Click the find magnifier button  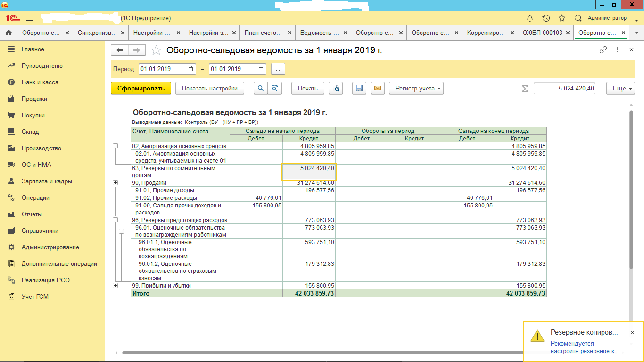coord(260,88)
